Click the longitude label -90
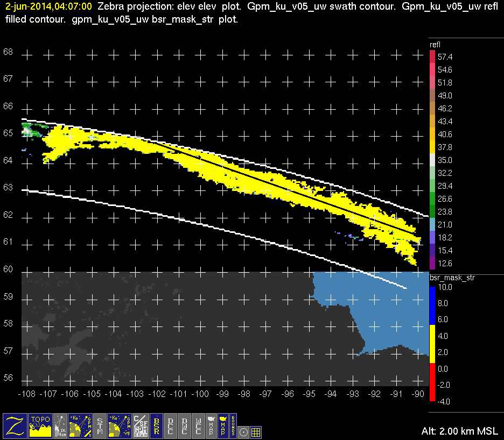 pos(417,394)
